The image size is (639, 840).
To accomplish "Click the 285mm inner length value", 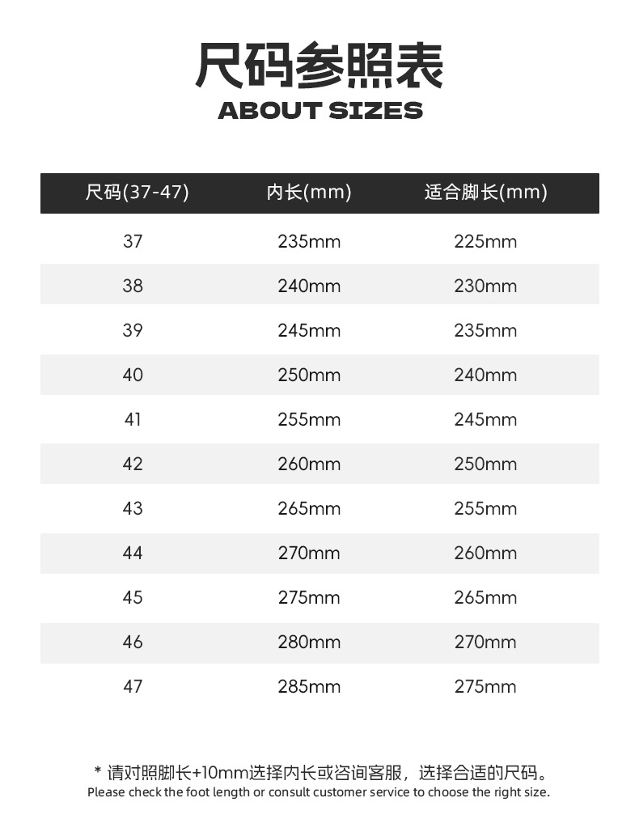I will pos(309,686).
